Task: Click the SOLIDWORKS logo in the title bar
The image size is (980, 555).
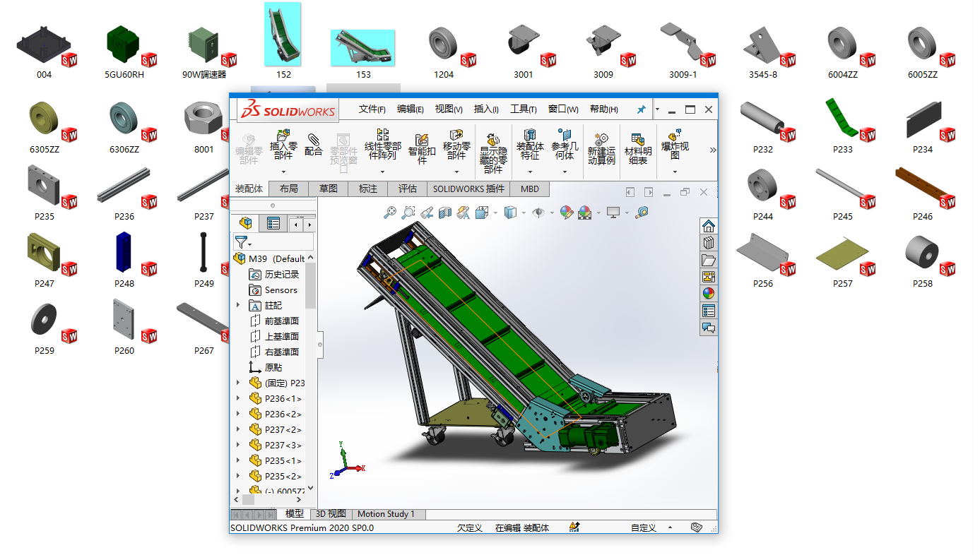Action: coord(288,110)
